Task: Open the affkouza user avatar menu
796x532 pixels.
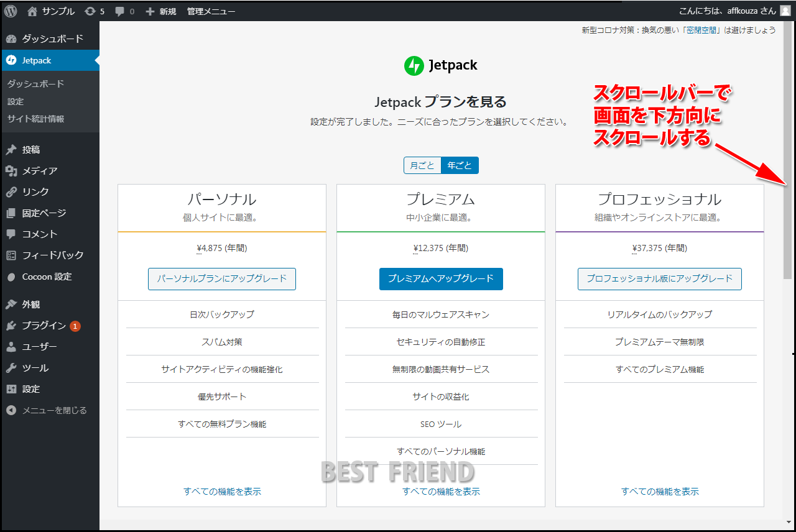Action: pyautogui.click(x=785, y=11)
